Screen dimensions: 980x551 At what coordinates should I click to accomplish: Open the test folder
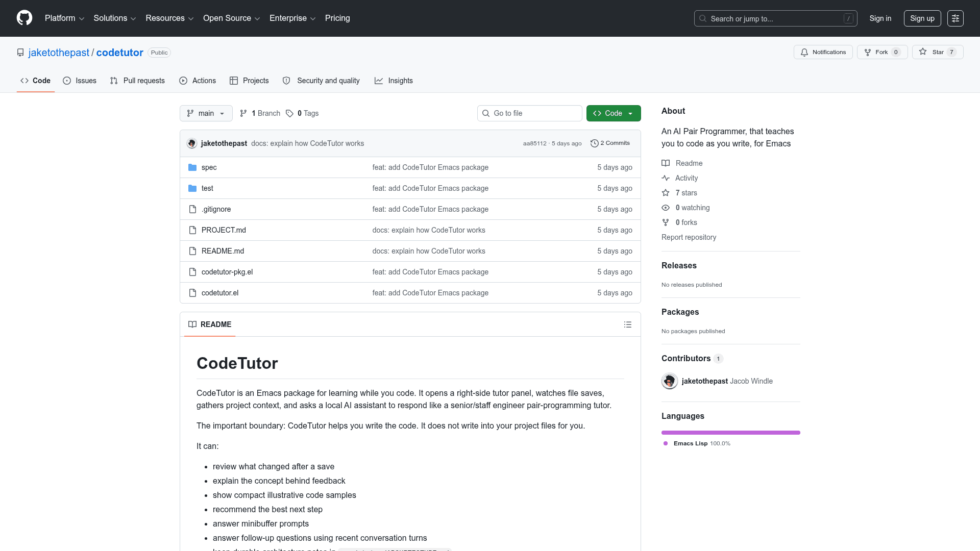[x=207, y=188]
